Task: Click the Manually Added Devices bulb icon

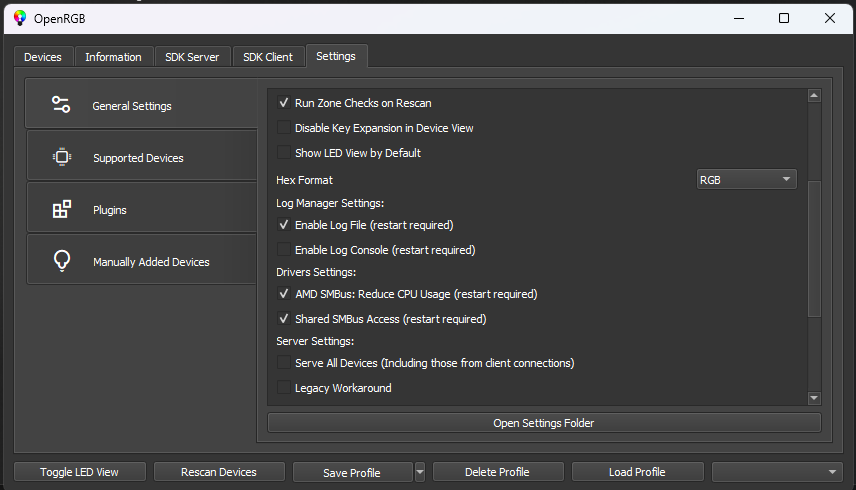Action: coord(62,261)
